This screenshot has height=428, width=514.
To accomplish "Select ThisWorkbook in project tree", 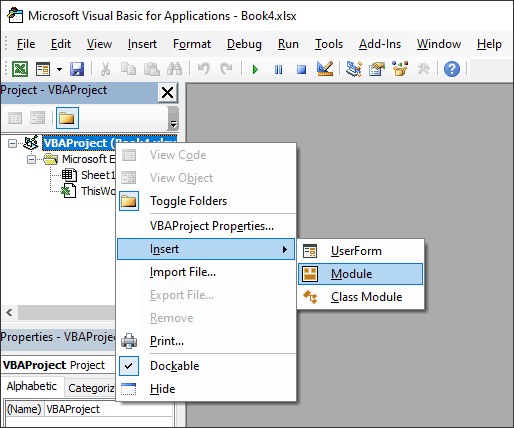I will (x=99, y=191).
